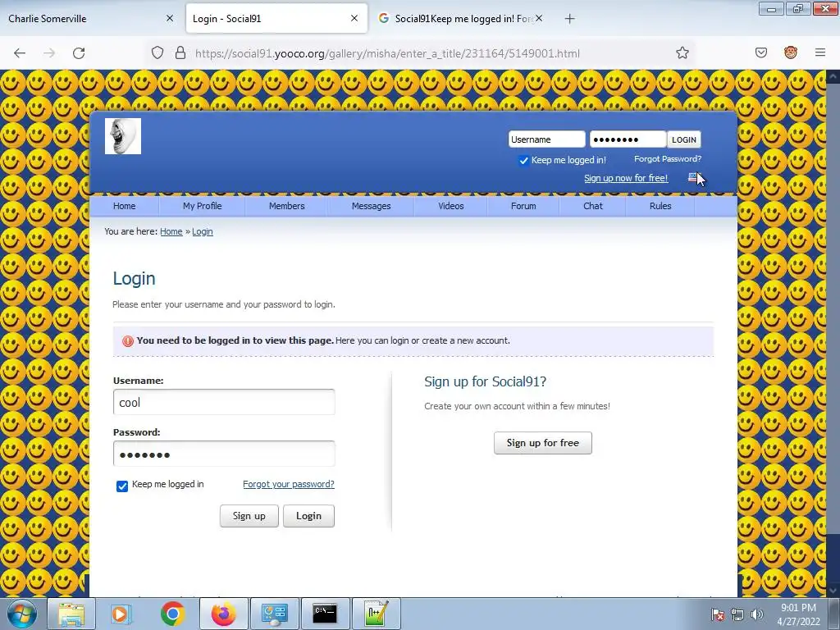Open the Home navigation item
Screen dimensions: 840x630
tap(125, 206)
